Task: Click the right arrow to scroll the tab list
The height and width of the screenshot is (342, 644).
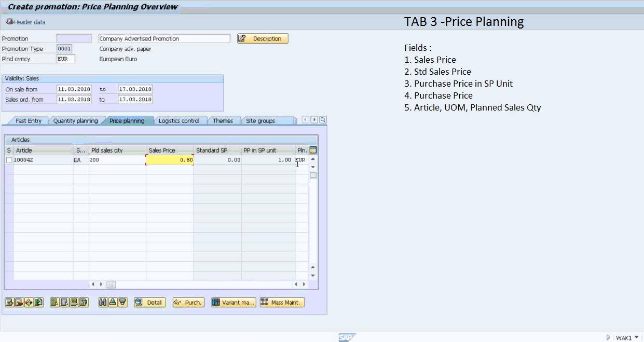Action: tap(314, 119)
